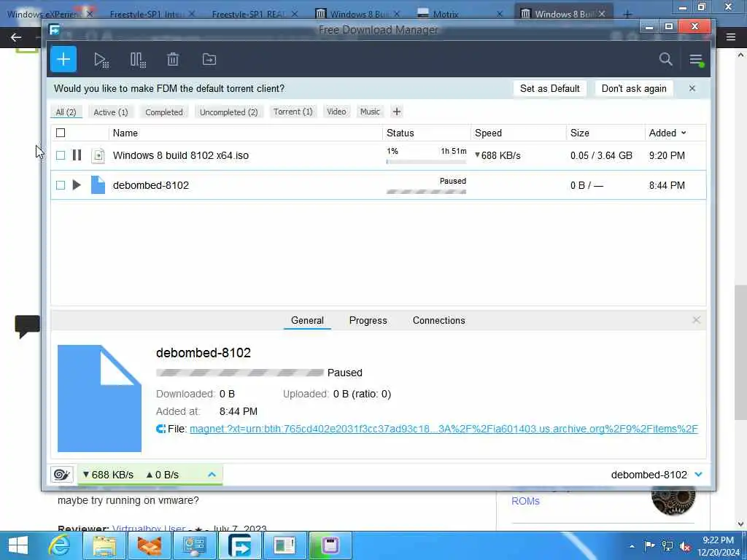Click the network icon in system tray
Viewport: 747px width, 560px height.
(667, 546)
